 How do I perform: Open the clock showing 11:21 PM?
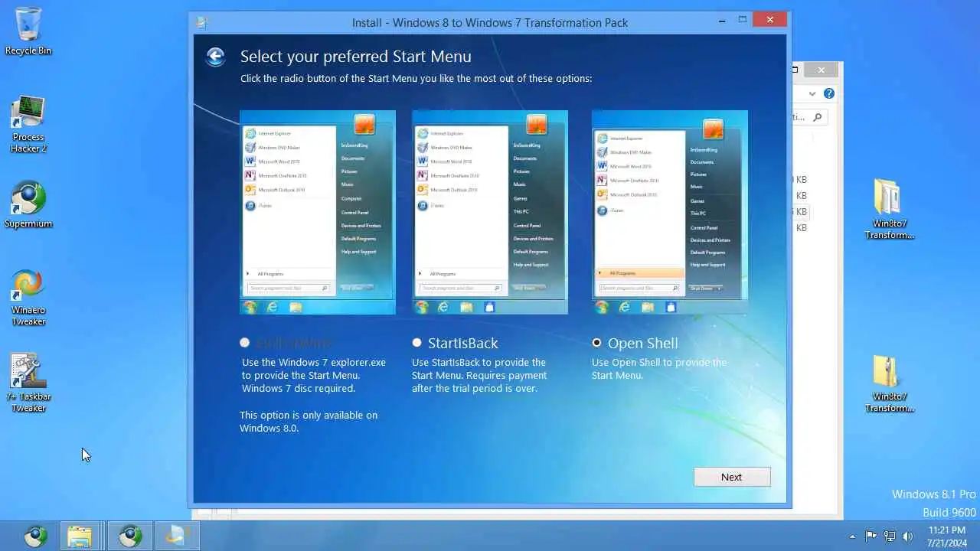pyautogui.click(x=946, y=536)
